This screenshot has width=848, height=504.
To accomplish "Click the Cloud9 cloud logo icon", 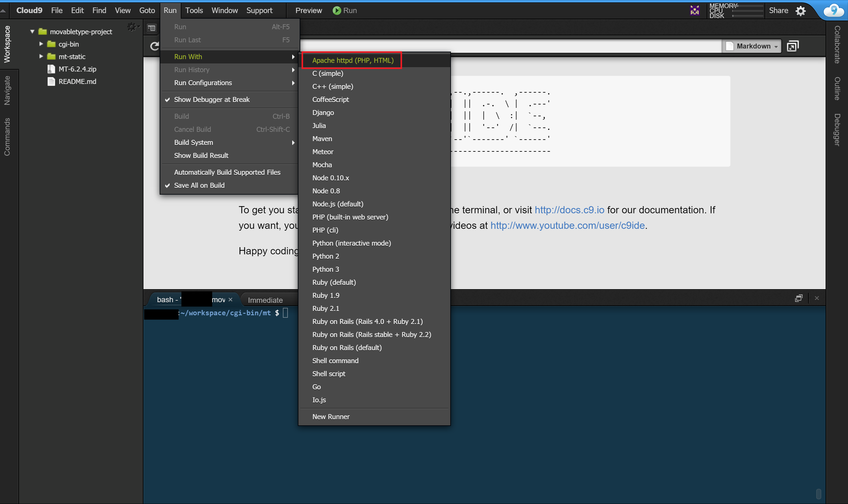I will point(833,11).
